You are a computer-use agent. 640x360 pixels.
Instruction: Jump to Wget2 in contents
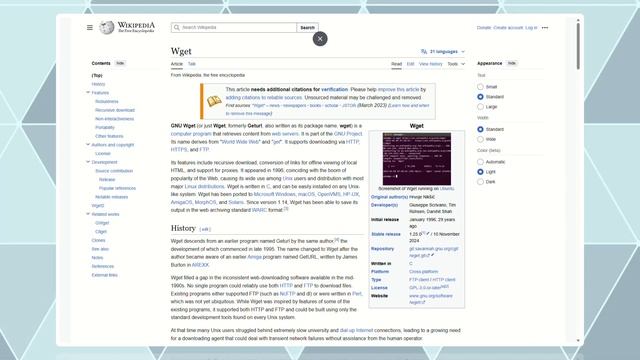coord(98,205)
